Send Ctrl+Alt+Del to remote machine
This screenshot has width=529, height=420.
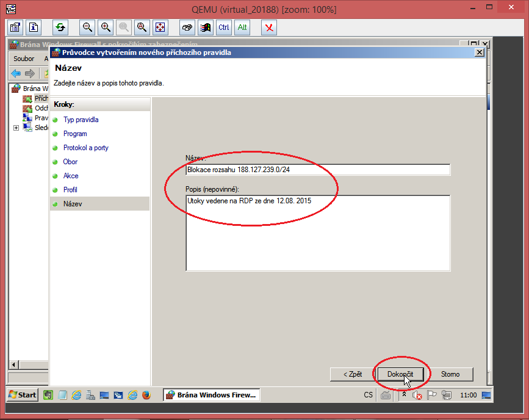(187, 27)
